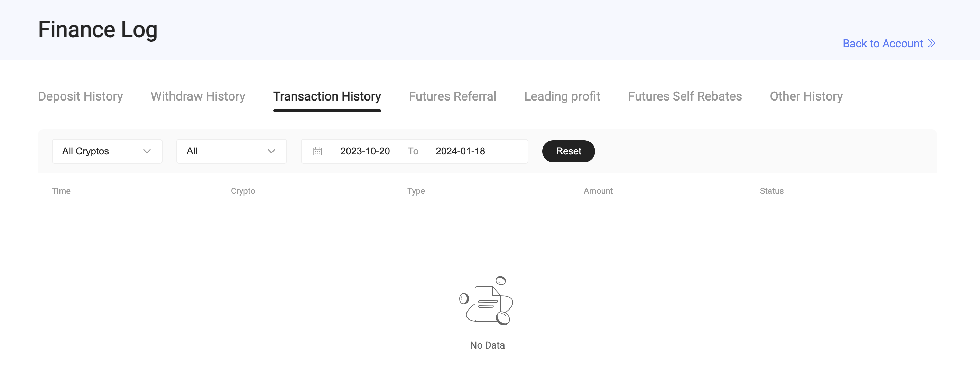Viewport: 980px width, 371px height.
Task: Open Futures Self Rebates tab
Action: pyautogui.click(x=685, y=96)
